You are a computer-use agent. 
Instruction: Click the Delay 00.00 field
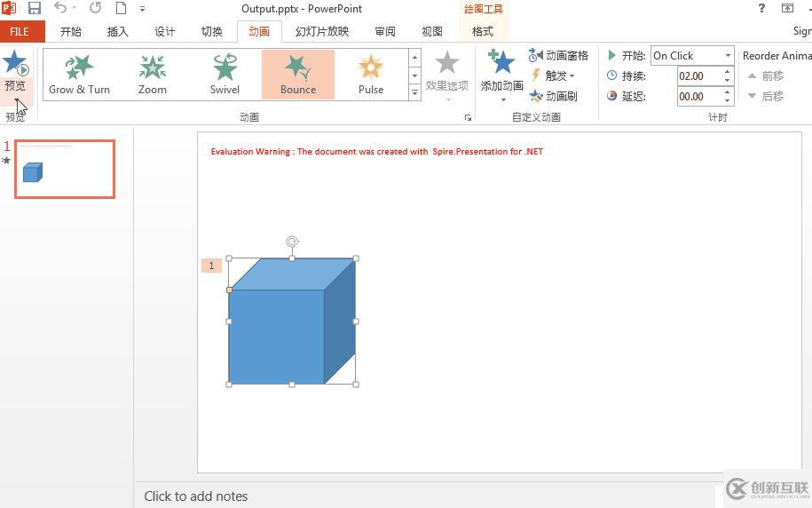click(699, 97)
